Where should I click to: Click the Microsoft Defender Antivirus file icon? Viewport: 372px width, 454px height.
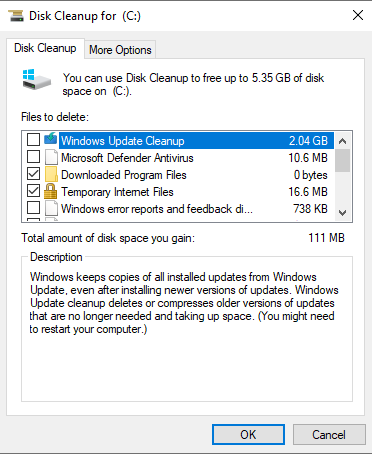[51, 157]
